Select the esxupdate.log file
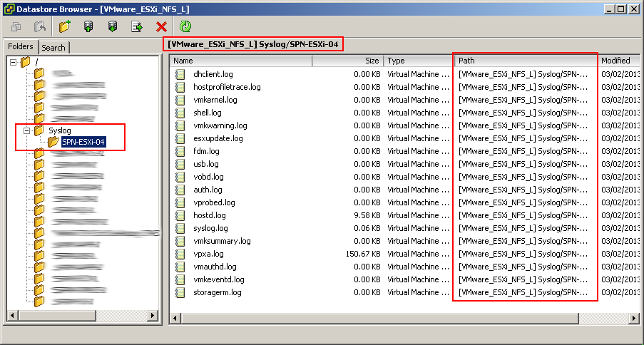The height and width of the screenshot is (345, 644). coord(218,138)
